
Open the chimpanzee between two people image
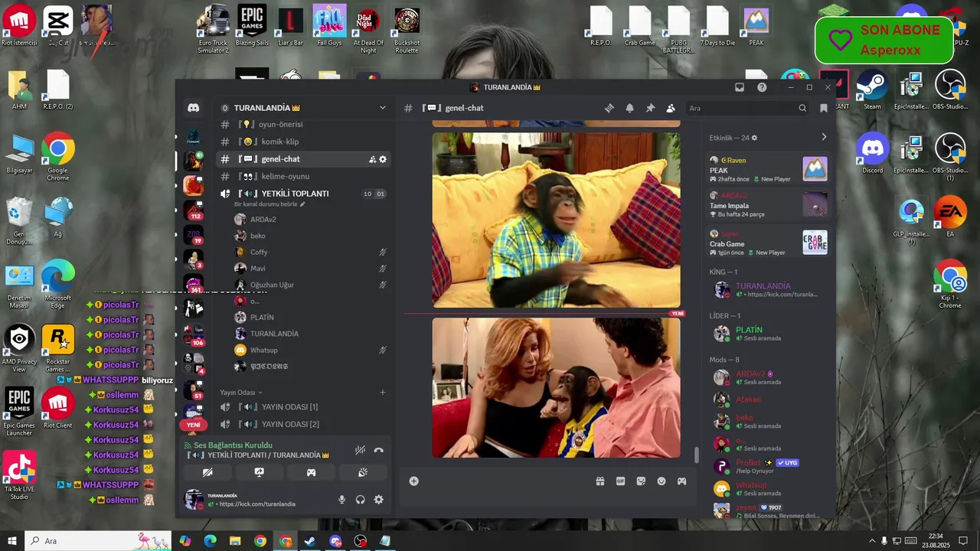556,388
